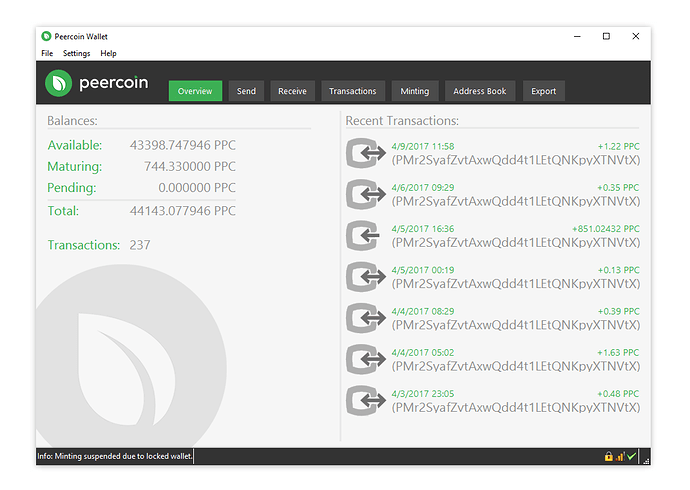This screenshot has height=490, width=690.
Task: Select the Overview tab
Action: point(195,91)
